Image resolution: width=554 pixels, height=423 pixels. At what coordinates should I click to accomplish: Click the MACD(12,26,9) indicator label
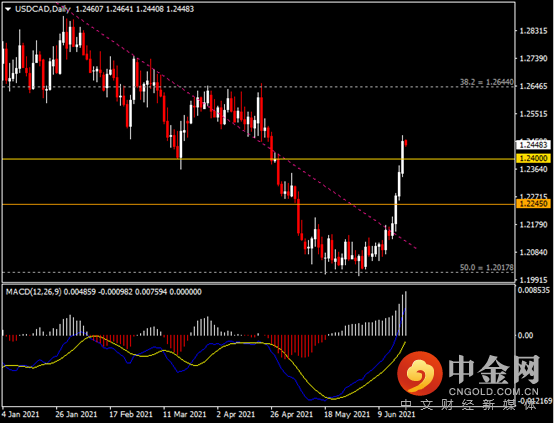tap(34, 292)
